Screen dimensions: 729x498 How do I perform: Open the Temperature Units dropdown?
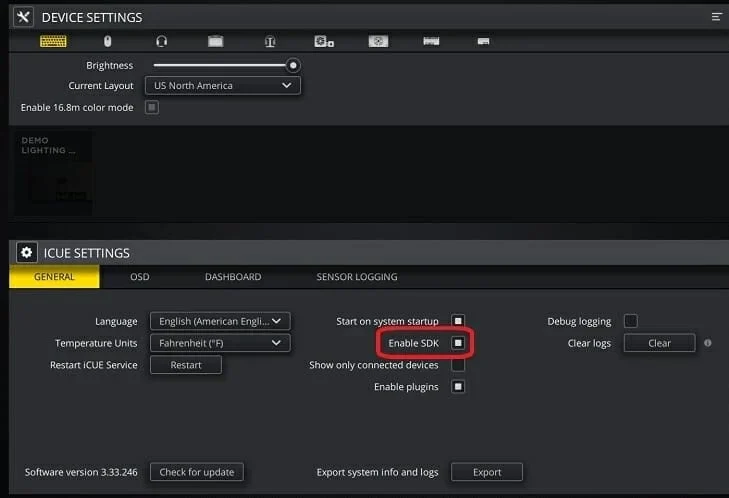click(220, 343)
